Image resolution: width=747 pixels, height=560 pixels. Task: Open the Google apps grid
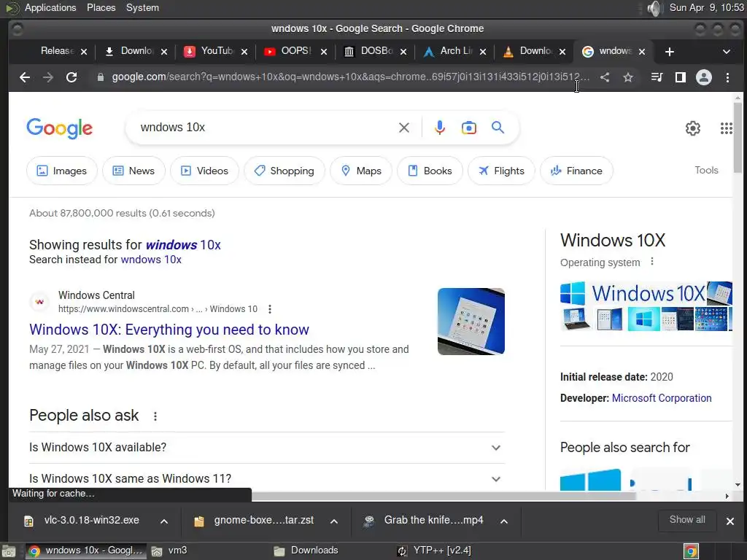[726, 128]
